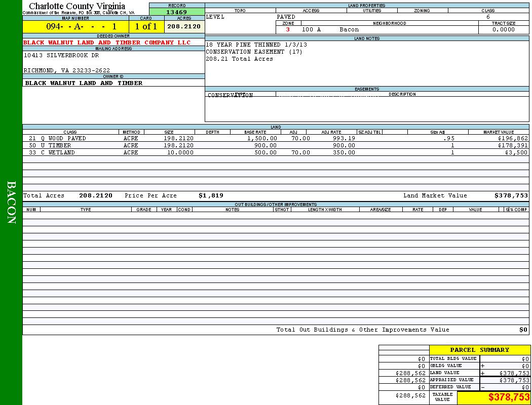This screenshot has height=405, width=532.
Task: Click the record number 13469 field
Action: tap(176, 12)
